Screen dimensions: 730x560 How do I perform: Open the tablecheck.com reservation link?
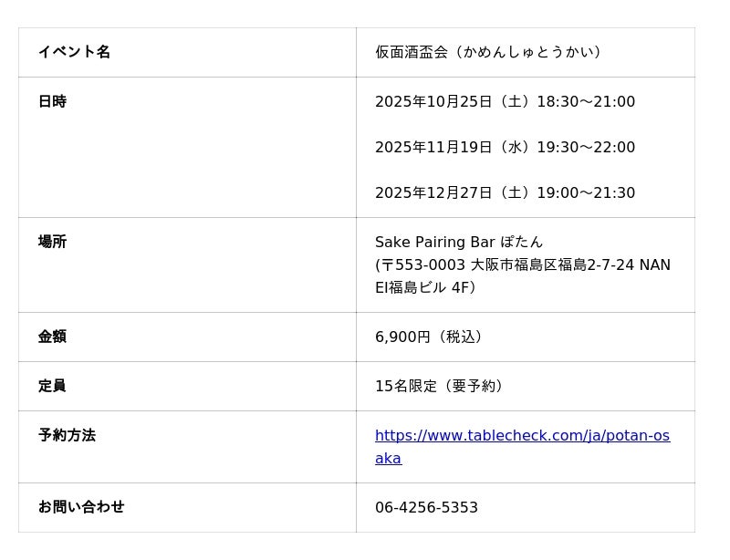click(522, 436)
